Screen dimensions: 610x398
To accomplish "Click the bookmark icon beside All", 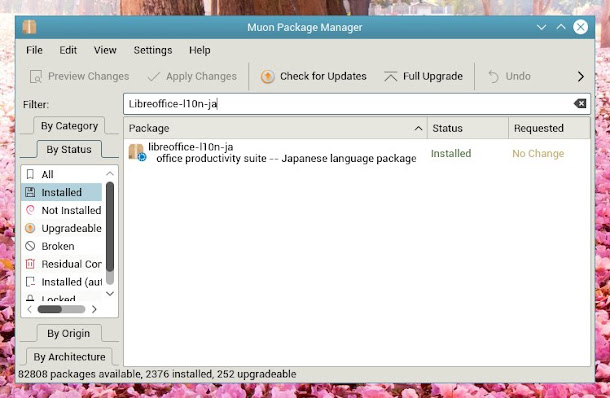I will tap(30, 174).
